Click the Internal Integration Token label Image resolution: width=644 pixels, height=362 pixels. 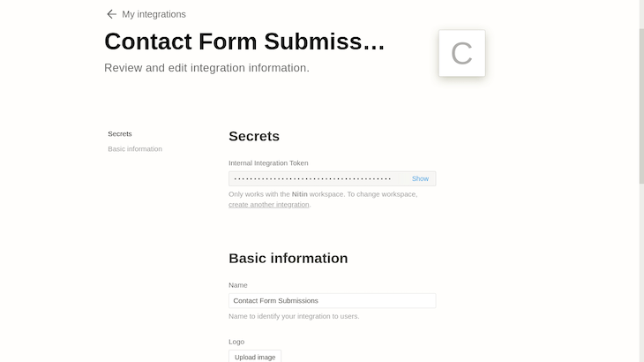click(x=268, y=163)
